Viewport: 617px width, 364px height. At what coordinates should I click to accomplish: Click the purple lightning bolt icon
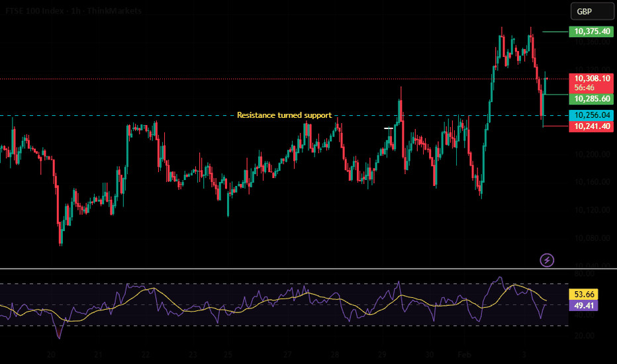(x=547, y=260)
